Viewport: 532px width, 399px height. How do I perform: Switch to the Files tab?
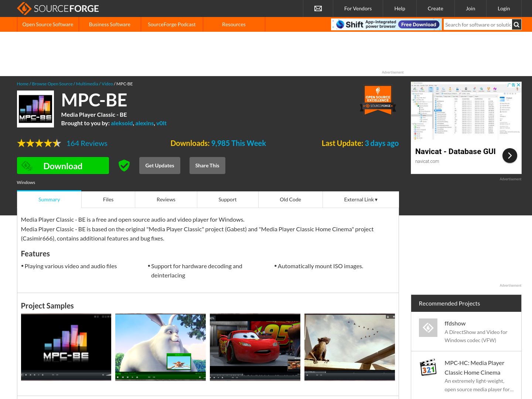click(x=108, y=199)
